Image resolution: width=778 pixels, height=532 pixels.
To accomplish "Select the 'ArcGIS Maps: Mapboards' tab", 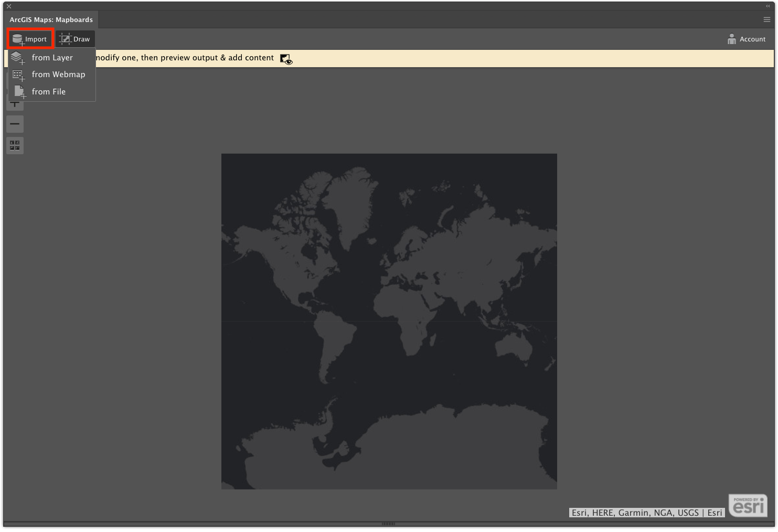I will click(x=51, y=20).
